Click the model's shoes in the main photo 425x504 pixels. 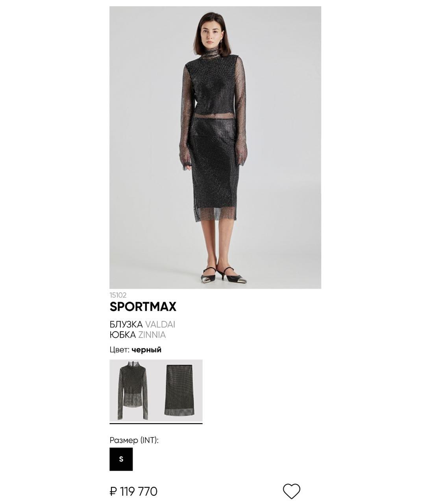224,274
